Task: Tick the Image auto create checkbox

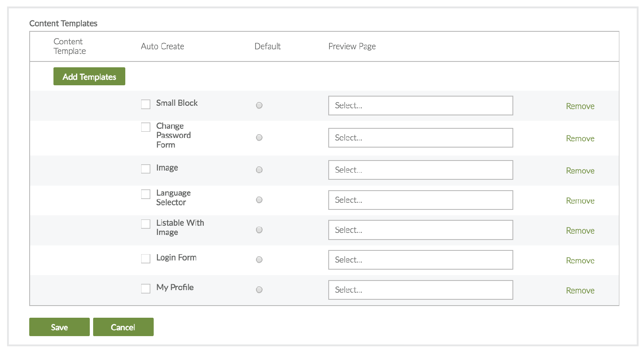Action: [x=146, y=169]
